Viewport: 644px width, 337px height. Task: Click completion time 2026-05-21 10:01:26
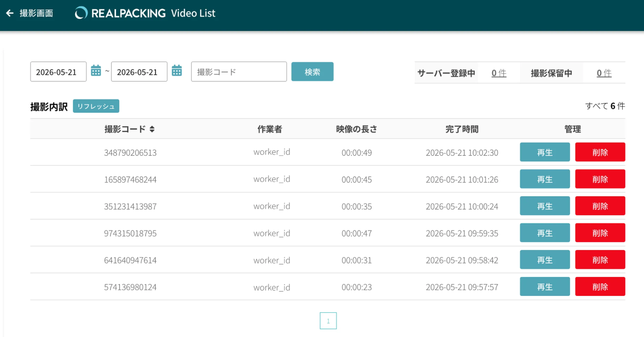[462, 179]
